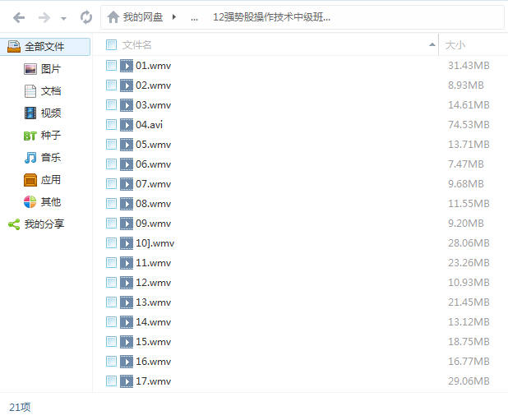
Task: Toggle the select-all checkbox in header
Action: (111, 45)
